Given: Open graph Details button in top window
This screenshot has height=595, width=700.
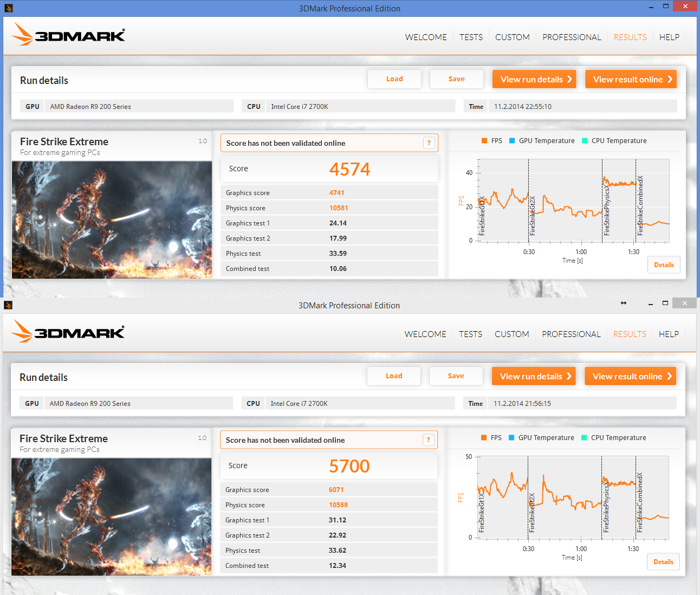Looking at the screenshot, I should point(664,265).
